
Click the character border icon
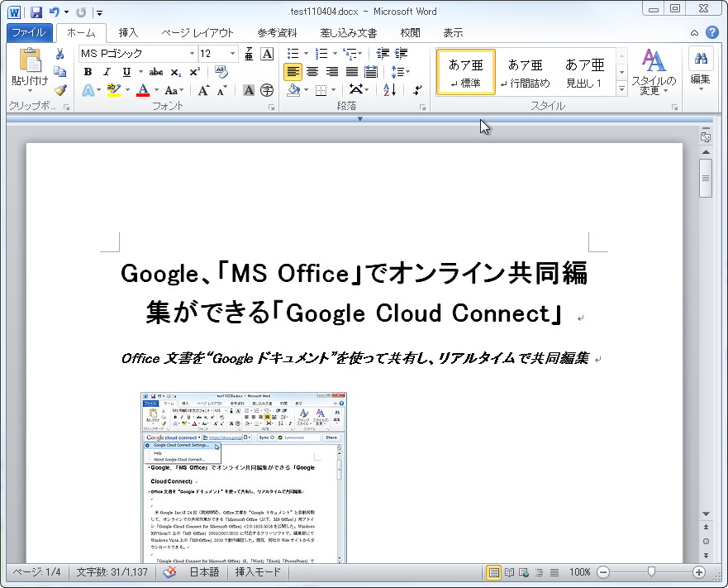(267, 54)
